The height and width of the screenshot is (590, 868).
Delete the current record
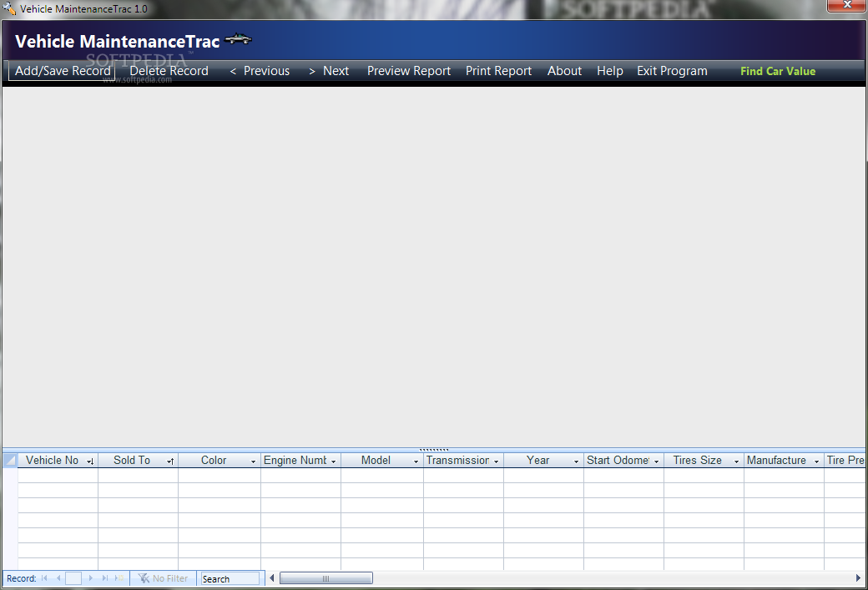(169, 71)
